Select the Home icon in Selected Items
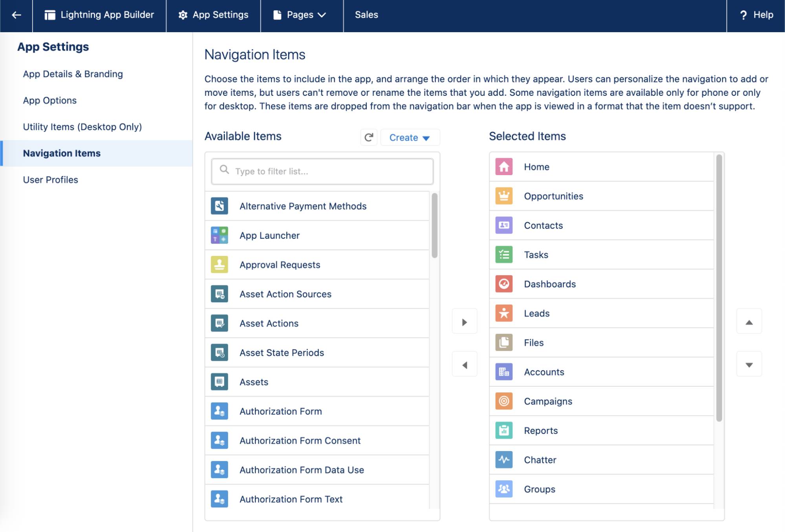The width and height of the screenshot is (785, 532). click(x=504, y=166)
